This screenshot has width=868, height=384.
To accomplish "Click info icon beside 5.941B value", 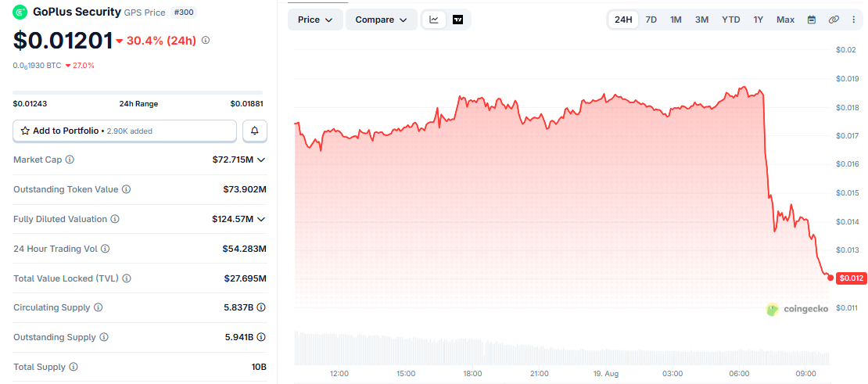I will (x=261, y=337).
